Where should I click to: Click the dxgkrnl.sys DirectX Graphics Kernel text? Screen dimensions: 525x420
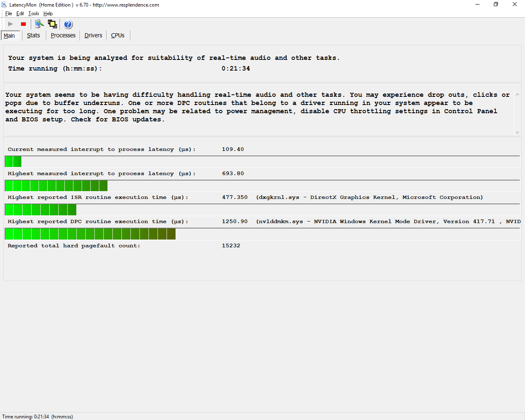(370, 197)
